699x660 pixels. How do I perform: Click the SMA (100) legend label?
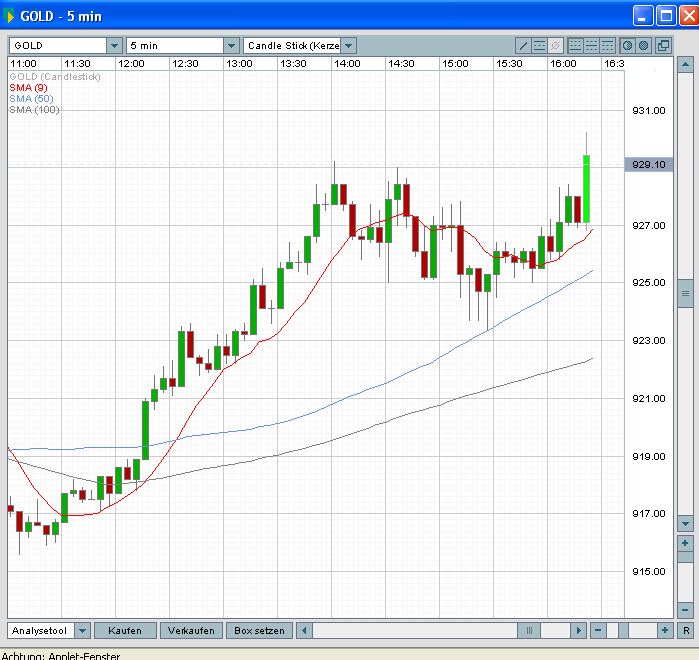point(34,110)
